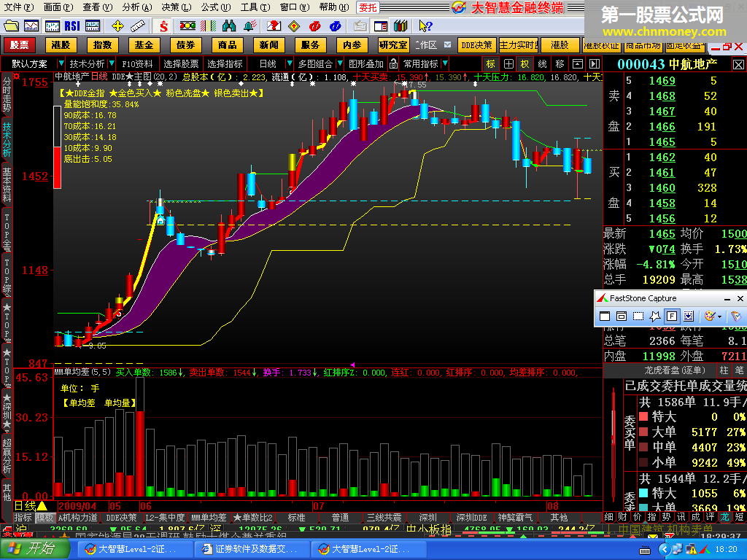Switch to the DDE决策 indicator tab
This screenshot has height=560, width=747.
(121, 518)
